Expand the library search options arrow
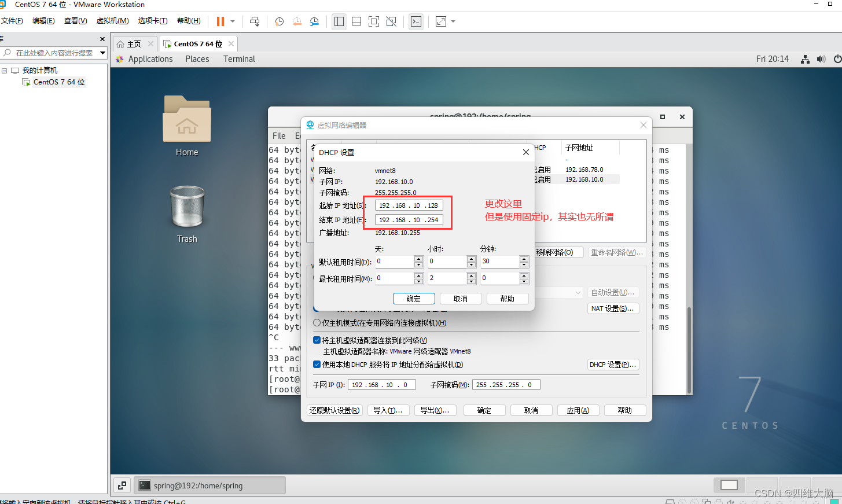Viewport: 842px width, 504px height. [x=102, y=53]
